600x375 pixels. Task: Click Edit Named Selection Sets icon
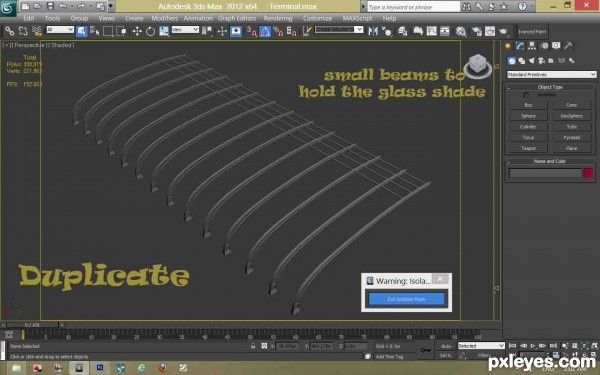(307, 31)
